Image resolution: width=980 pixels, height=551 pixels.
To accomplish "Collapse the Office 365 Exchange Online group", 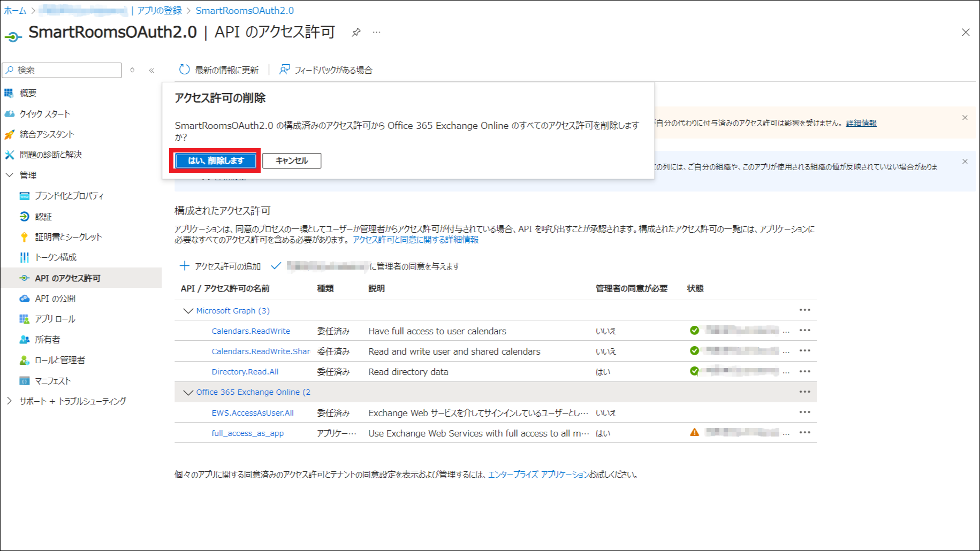I will pos(188,392).
